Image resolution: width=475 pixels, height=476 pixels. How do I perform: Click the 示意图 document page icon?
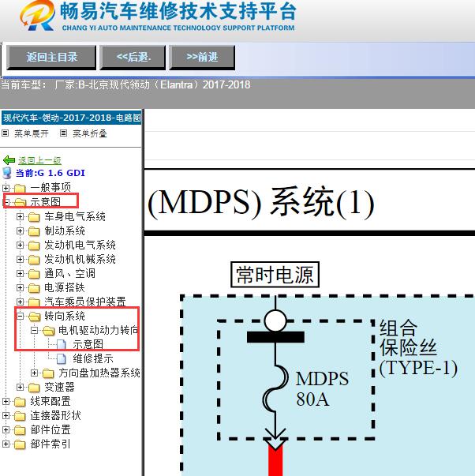click(62, 344)
